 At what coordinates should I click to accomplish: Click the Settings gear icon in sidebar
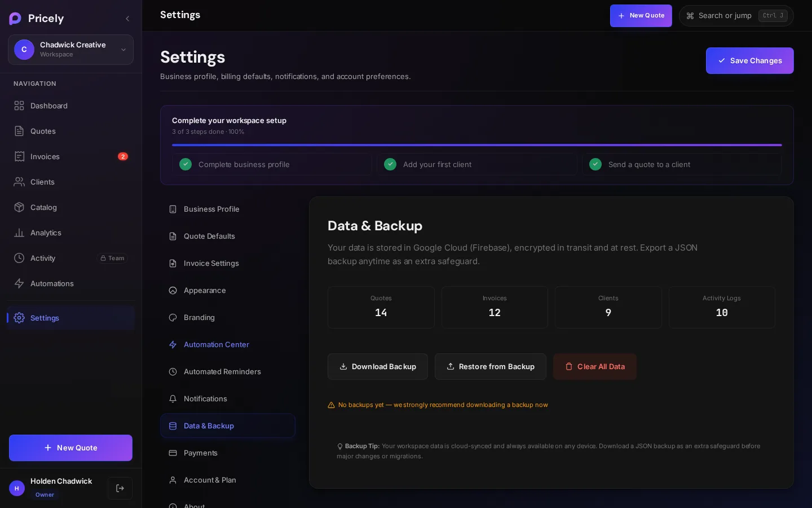19,318
